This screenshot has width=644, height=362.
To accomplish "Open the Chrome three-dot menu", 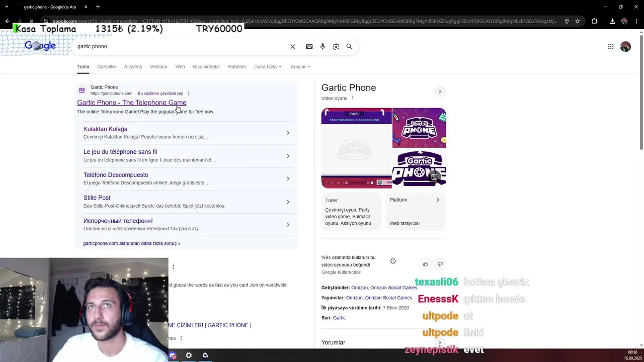I will [636, 21].
